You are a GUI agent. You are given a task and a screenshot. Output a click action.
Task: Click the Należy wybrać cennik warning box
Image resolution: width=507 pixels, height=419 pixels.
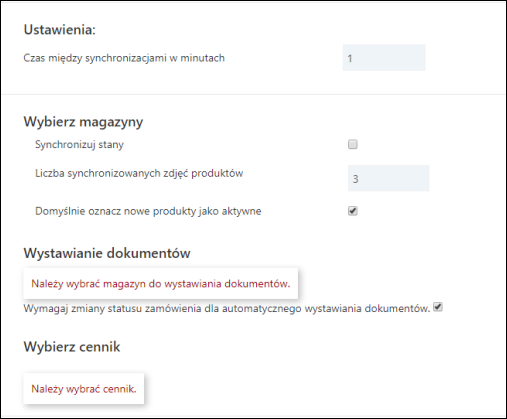(x=84, y=389)
